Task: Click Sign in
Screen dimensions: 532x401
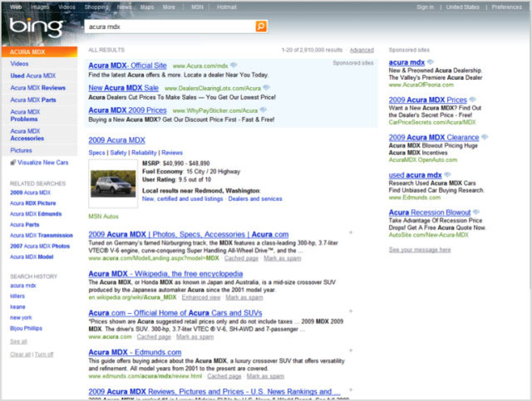Action: [425, 7]
